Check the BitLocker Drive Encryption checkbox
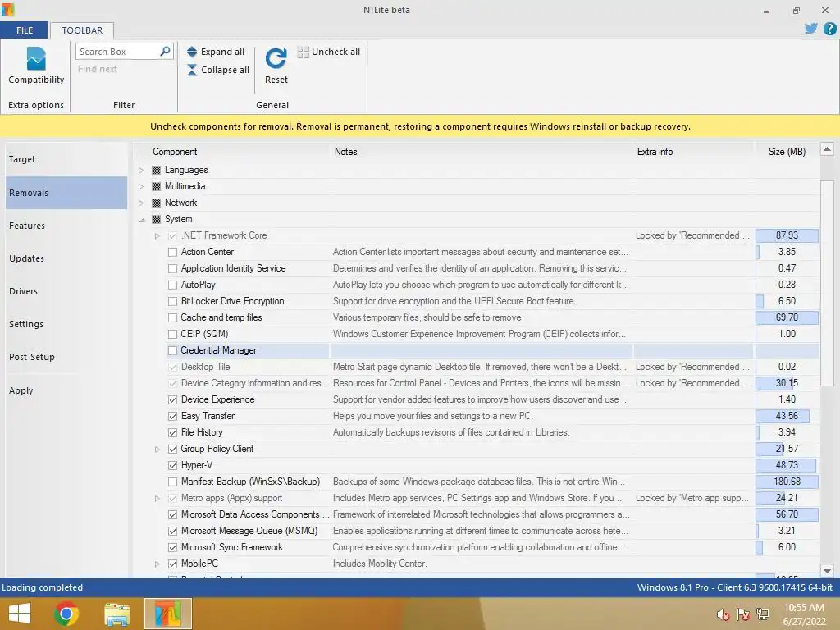Screen dimensions: 840x630 pos(172,301)
